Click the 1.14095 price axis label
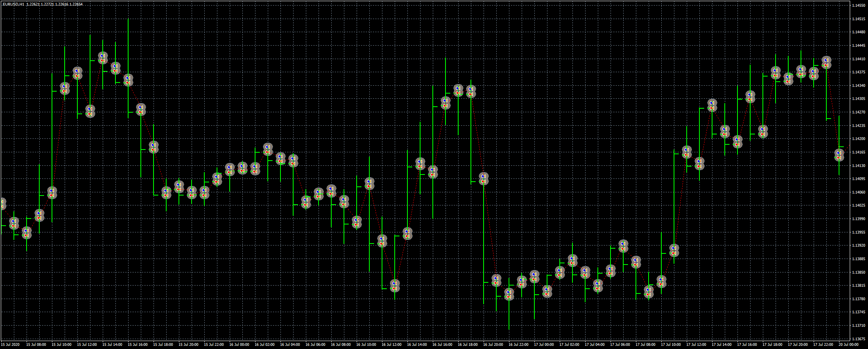 tap(858, 179)
